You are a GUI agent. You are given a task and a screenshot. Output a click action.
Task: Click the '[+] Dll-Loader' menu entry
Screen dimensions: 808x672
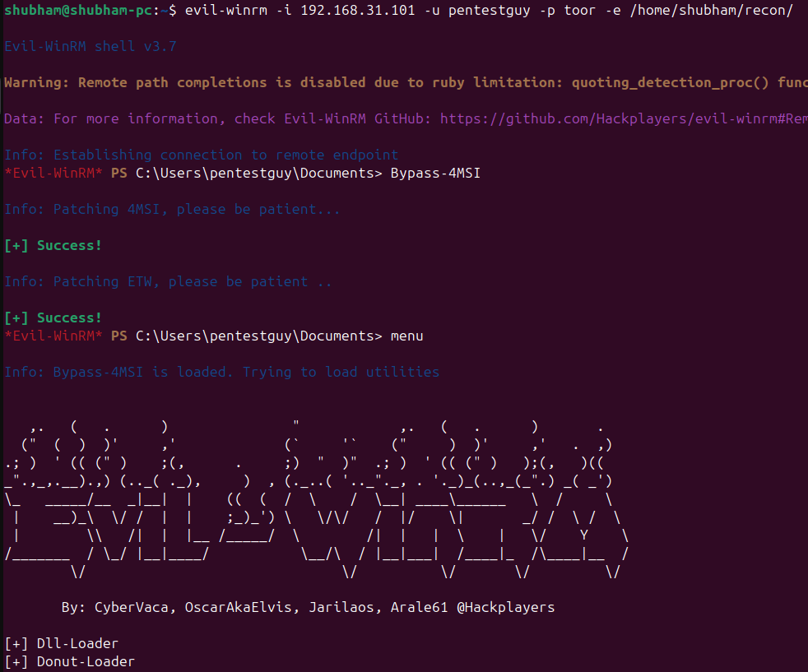point(62,644)
